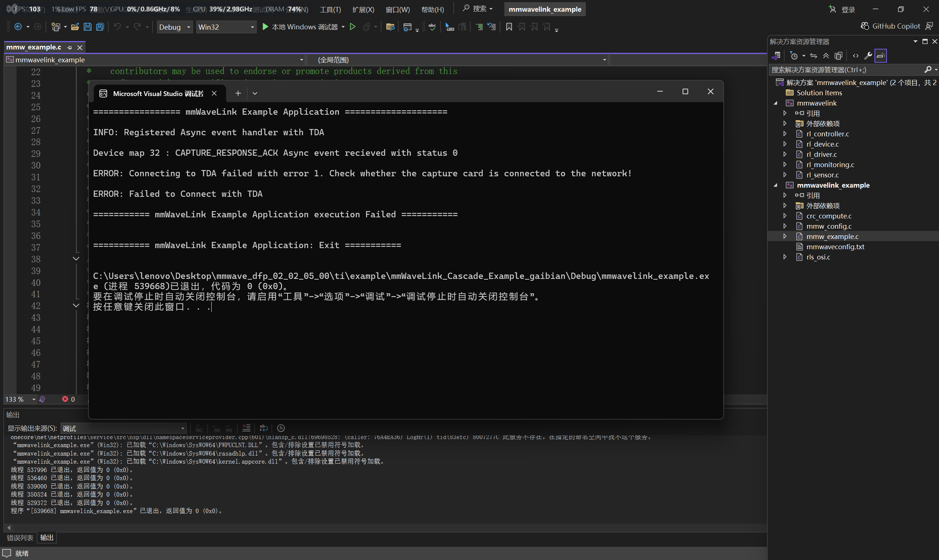Click the Hot Reload flame icon
The height and width of the screenshot is (560, 939).
pos(366,27)
